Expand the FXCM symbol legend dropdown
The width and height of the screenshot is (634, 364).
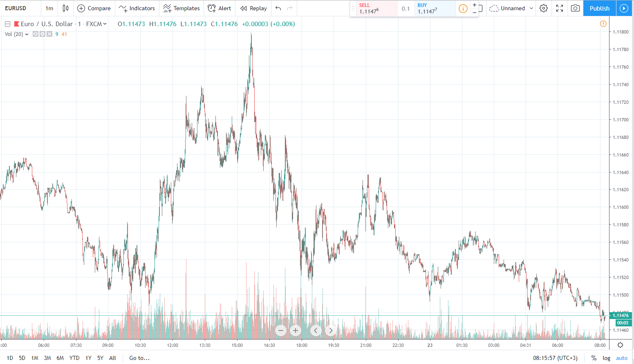point(105,24)
